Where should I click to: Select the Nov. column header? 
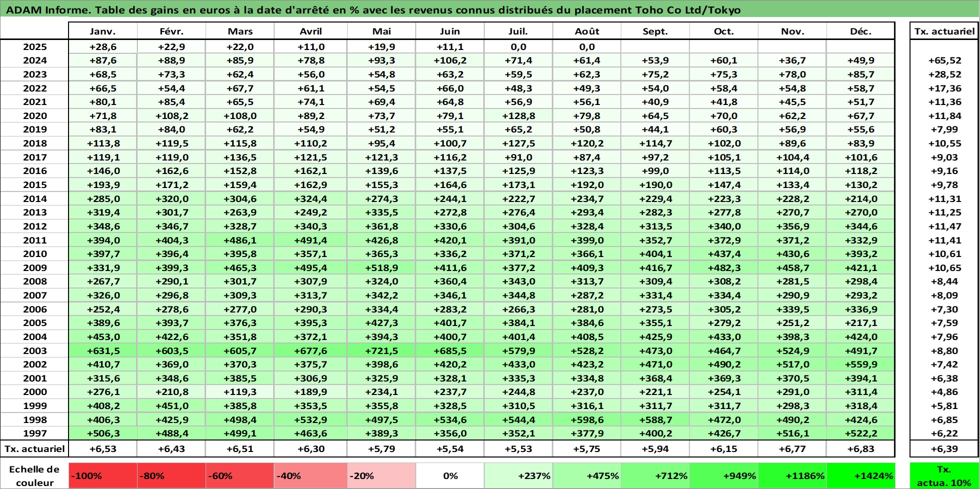coord(792,31)
